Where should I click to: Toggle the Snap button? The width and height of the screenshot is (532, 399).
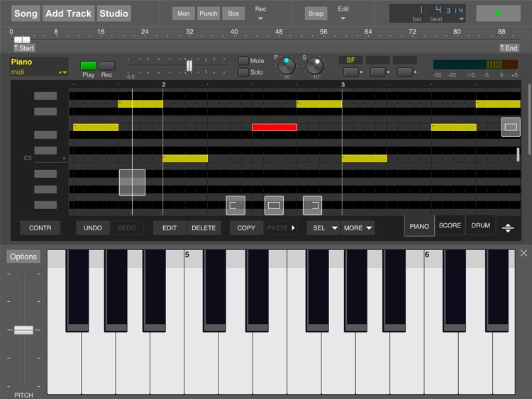click(x=316, y=13)
